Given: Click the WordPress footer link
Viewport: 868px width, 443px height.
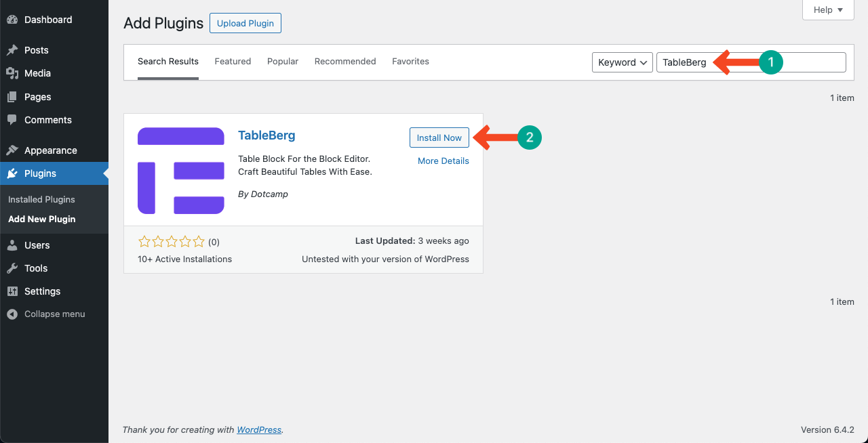Looking at the screenshot, I should [259, 430].
